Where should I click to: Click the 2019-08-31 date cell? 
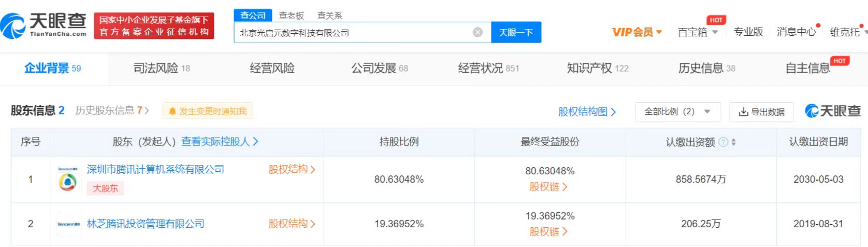coord(818,224)
